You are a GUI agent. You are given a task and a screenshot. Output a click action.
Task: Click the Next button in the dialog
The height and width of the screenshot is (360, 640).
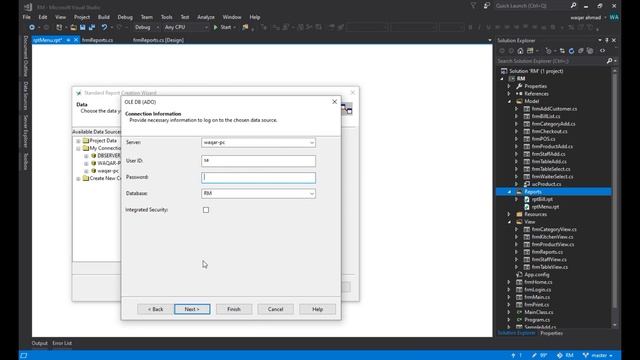coord(192,309)
